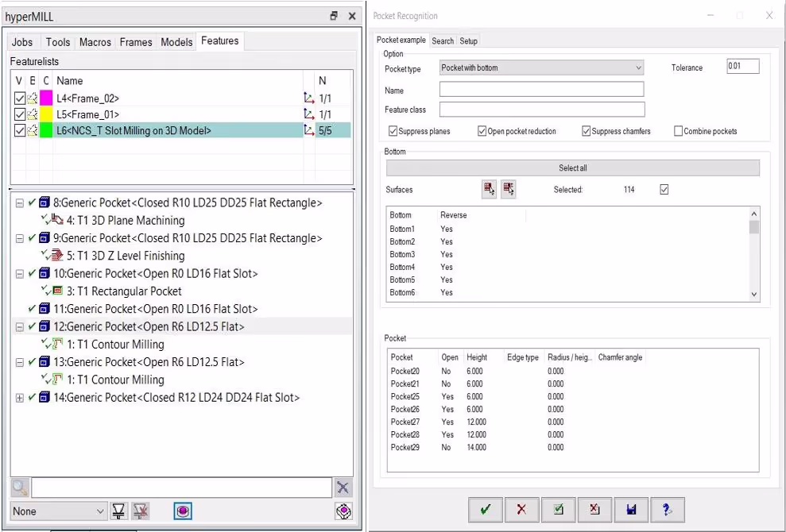The image size is (786, 532).
Task: Click the feature search input field
Action: [x=181, y=488]
